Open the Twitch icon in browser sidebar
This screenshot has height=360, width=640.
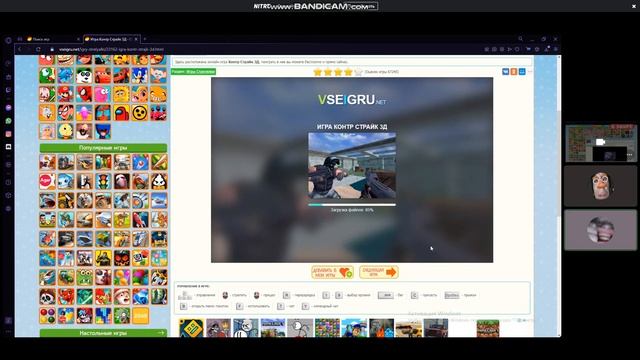[9, 90]
